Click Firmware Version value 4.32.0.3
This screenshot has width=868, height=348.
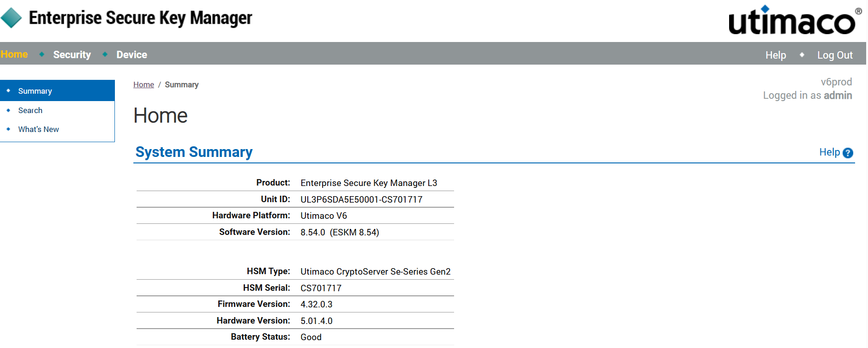pos(317,304)
